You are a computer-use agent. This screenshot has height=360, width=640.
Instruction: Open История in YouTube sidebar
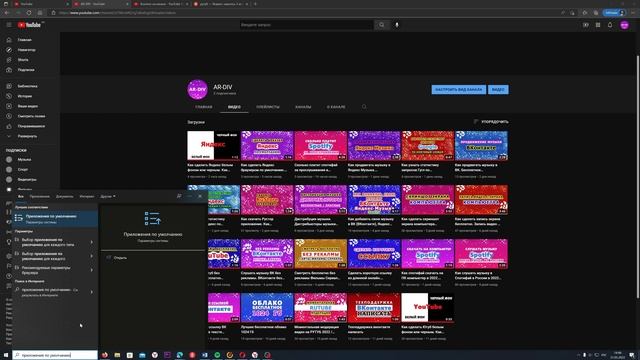click(24, 96)
